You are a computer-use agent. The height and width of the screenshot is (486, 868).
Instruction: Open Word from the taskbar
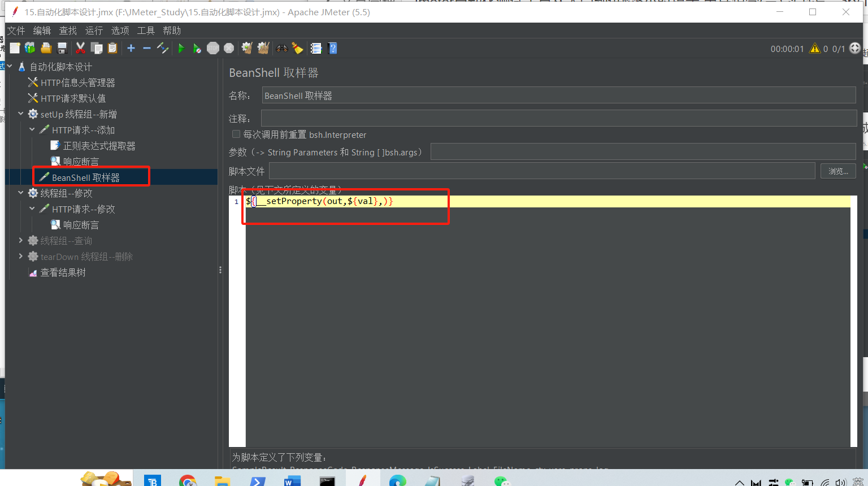(x=291, y=481)
